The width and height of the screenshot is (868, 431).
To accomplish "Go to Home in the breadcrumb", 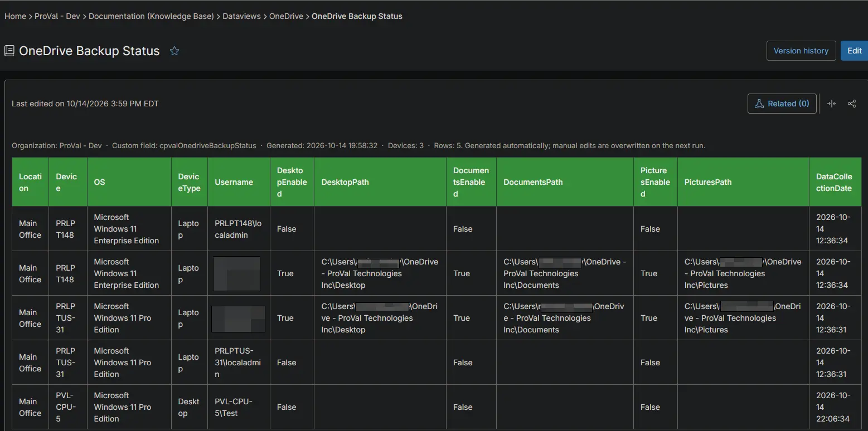I will 15,16.
